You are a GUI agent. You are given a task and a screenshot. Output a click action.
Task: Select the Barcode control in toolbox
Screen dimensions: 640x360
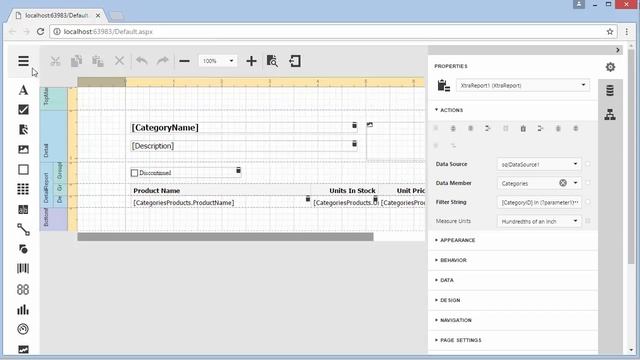23,269
